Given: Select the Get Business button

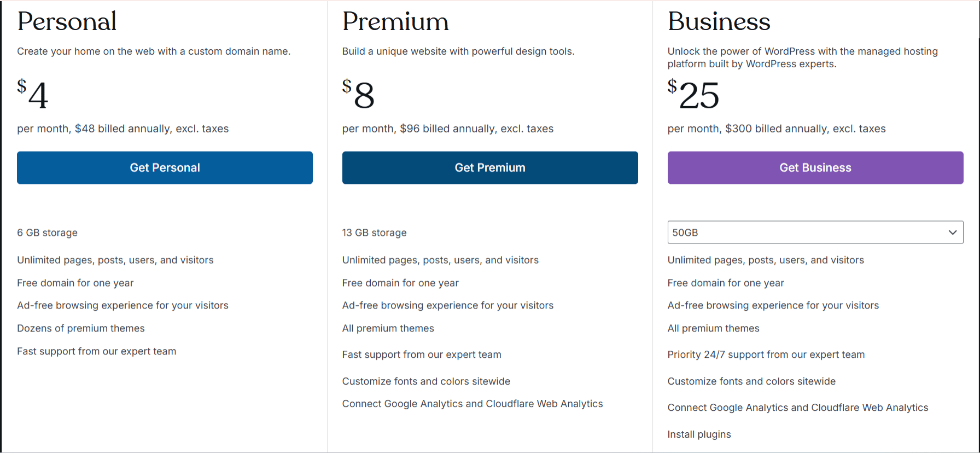Looking at the screenshot, I should [815, 167].
